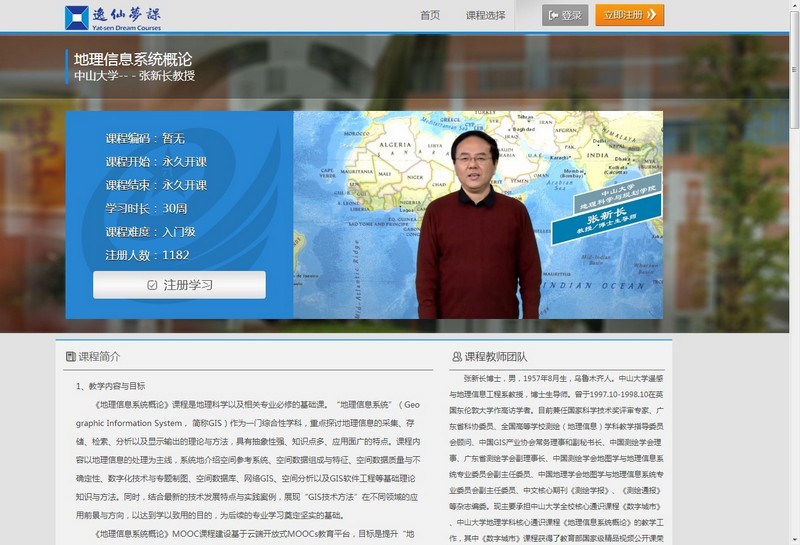Click the course title 地理信息系统概论
This screenshot has height=545, width=800.
(133, 59)
